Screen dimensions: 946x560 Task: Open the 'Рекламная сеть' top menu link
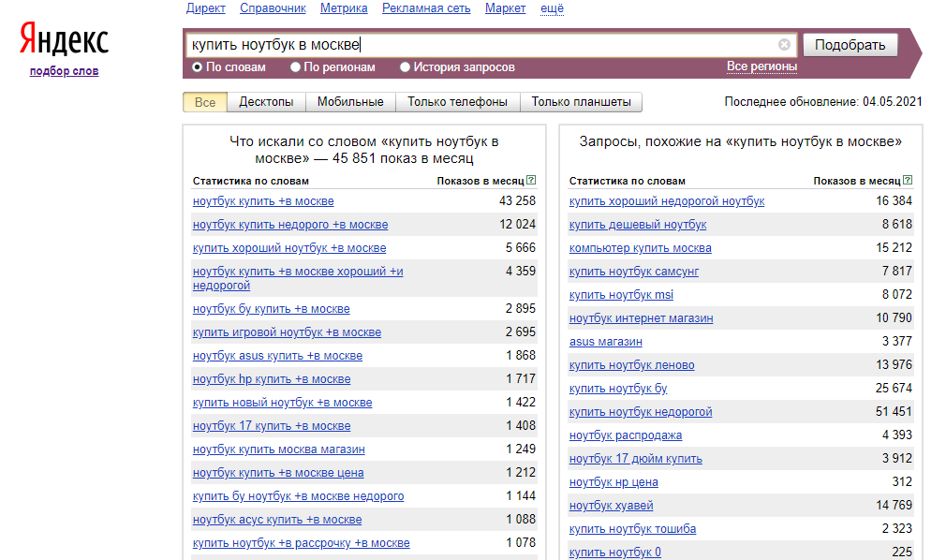pos(426,8)
